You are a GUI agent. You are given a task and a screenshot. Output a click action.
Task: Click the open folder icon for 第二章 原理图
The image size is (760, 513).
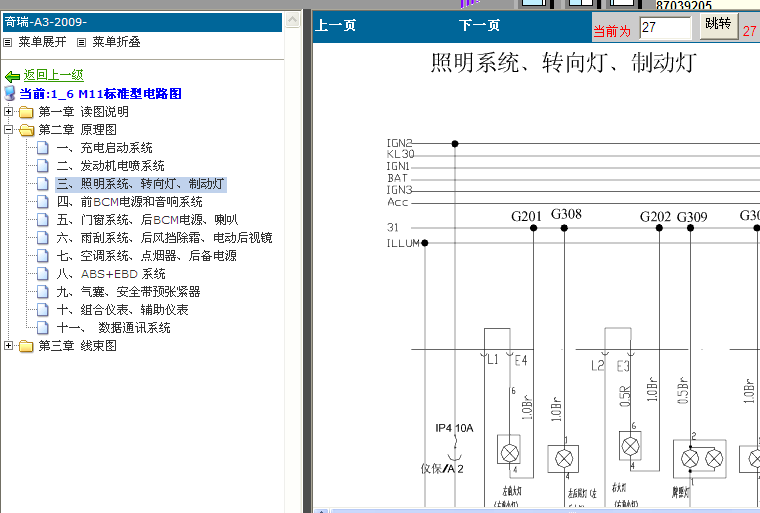26,130
